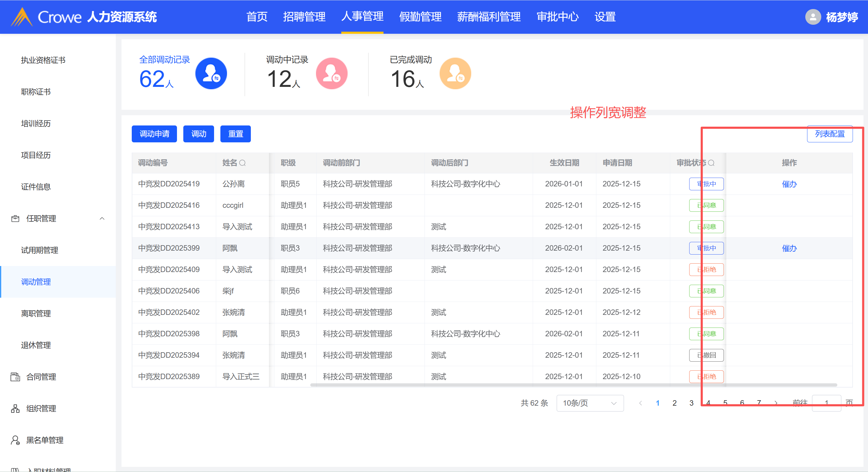Click the 组织管理 sidebar icon
Image resolution: width=868 pixels, height=472 pixels.
pyautogui.click(x=15, y=409)
